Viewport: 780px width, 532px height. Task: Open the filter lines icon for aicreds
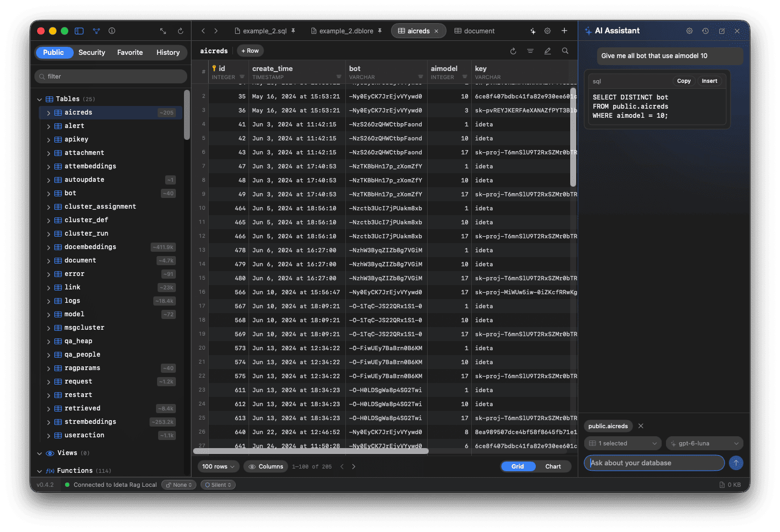click(x=530, y=51)
